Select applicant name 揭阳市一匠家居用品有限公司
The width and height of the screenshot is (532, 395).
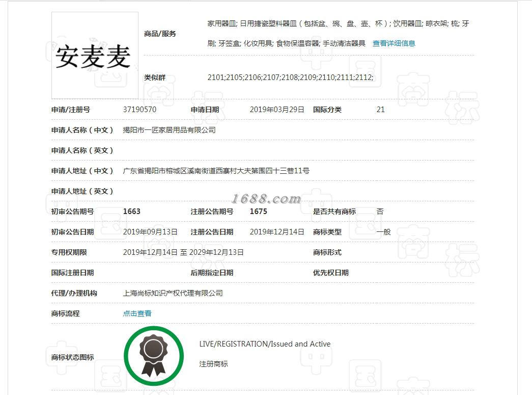pyautogui.click(x=170, y=130)
